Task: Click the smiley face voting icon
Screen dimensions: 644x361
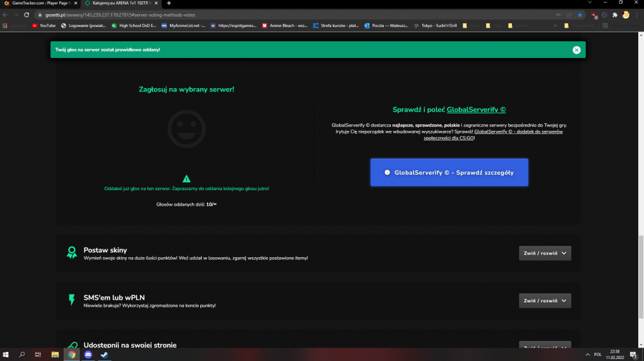Action: (x=187, y=129)
